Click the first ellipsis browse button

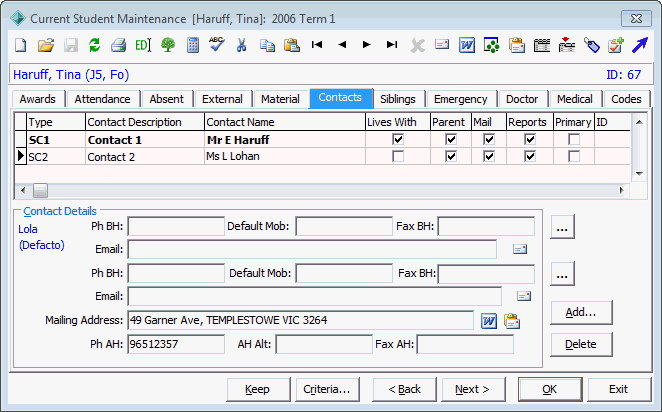click(x=562, y=227)
